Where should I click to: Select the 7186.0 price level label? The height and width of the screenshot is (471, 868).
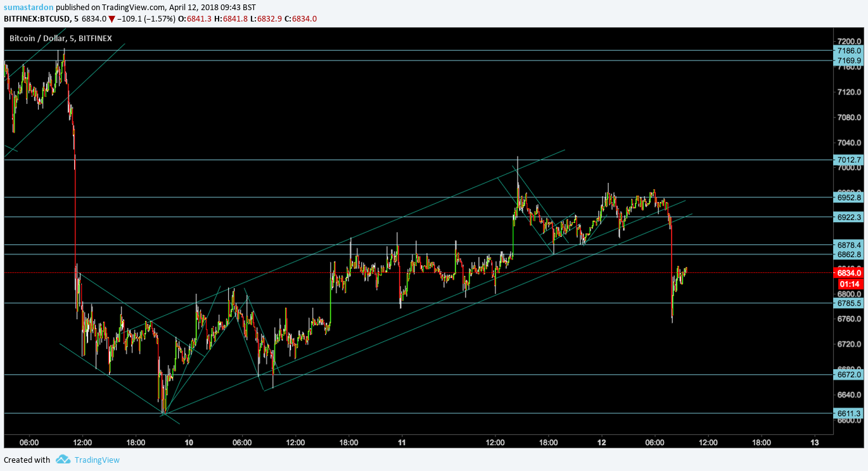848,50
